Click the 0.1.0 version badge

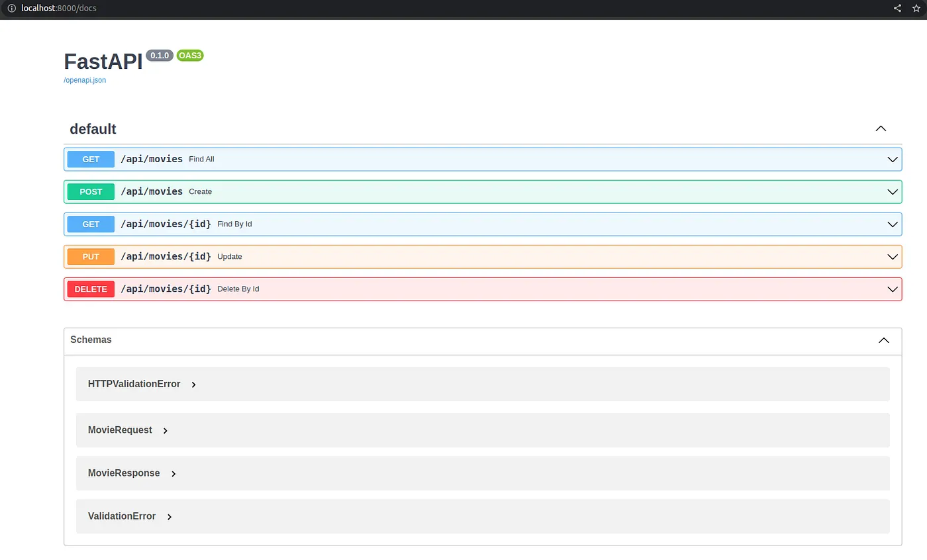point(160,56)
